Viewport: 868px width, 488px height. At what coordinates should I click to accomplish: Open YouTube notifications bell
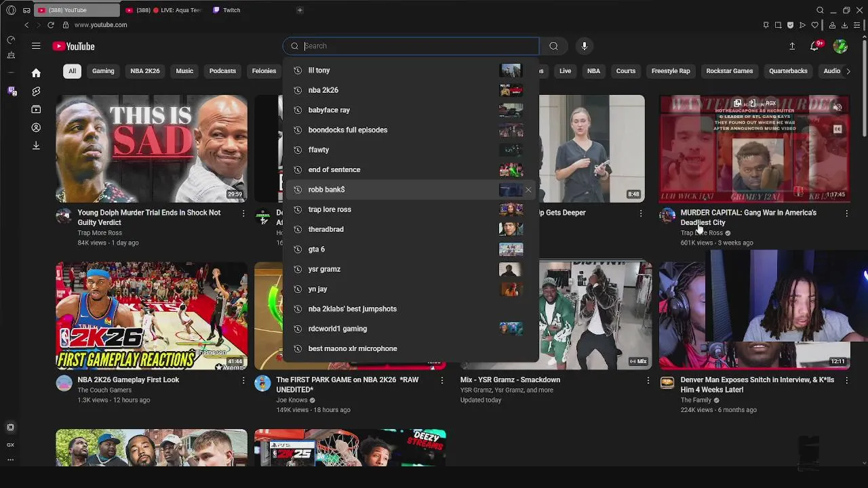[814, 46]
